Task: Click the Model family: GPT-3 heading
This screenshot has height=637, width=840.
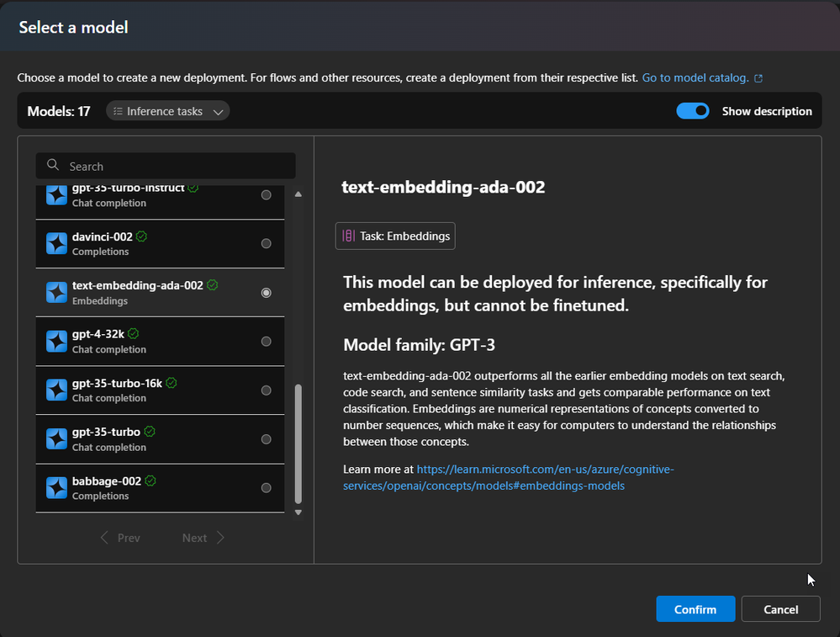Action: click(419, 345)
